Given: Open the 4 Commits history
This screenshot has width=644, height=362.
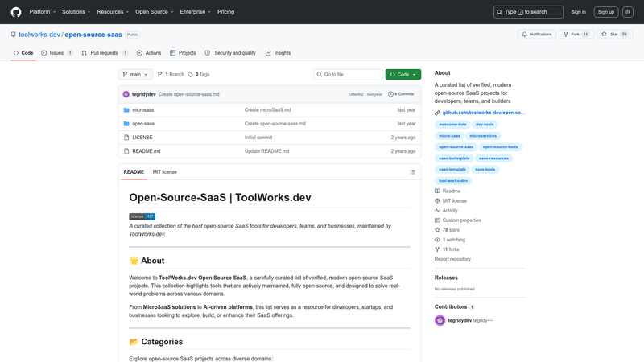Looking at the screenshot, I should coord(401,94).
